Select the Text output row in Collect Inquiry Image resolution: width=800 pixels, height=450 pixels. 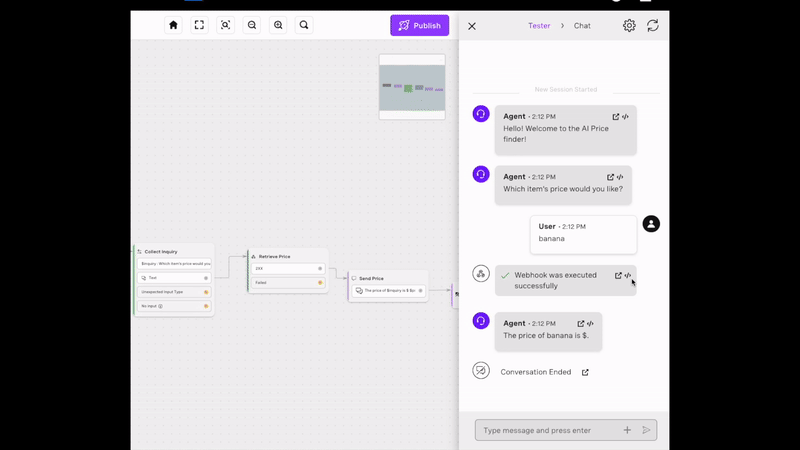click(x=174, y=278)
